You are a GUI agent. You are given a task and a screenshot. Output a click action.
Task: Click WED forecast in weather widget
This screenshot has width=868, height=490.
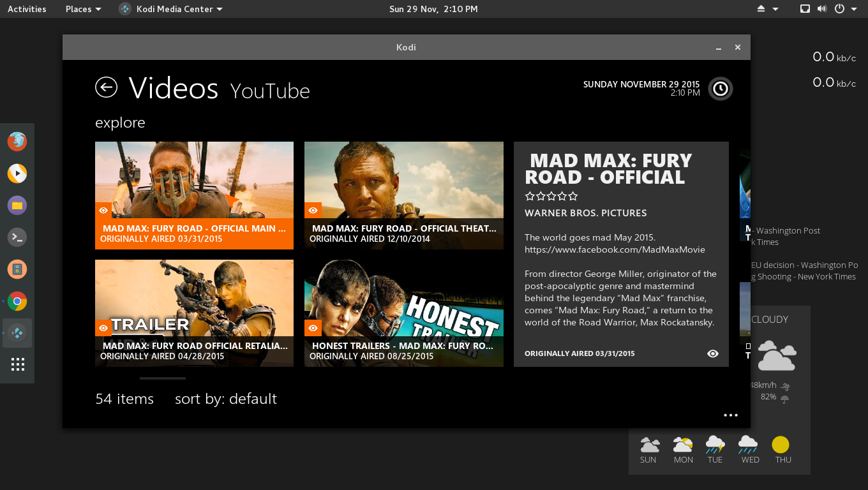(x=749, y=450)
